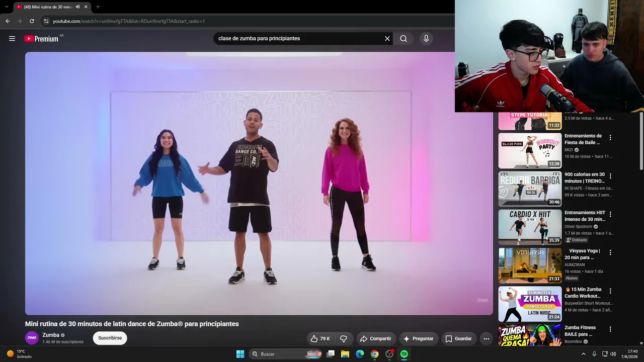The height and width of the screenshot is (362, 644).
Task: Subscribe with the Suscribirse button
Action: click(110, 338)
